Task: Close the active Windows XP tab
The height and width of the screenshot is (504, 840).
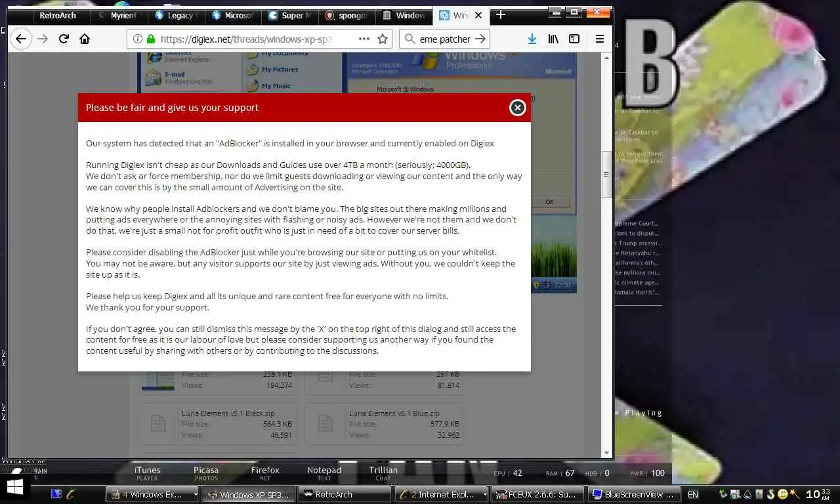Action: coord(478,15)
